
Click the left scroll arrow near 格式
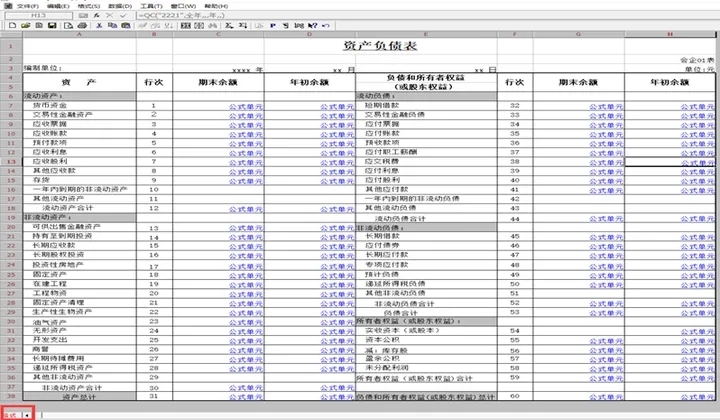[28, 415]
